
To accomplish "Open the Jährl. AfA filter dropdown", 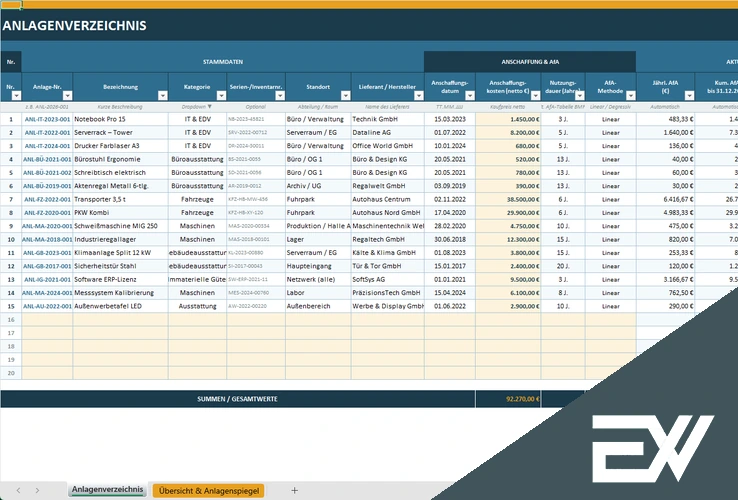I will tap(690, 96).
